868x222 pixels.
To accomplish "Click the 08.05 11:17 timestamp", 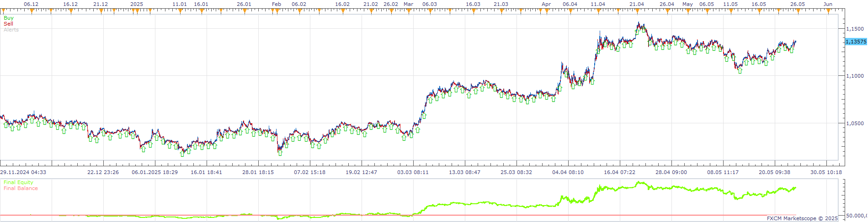I will click(x=723, y=172).
